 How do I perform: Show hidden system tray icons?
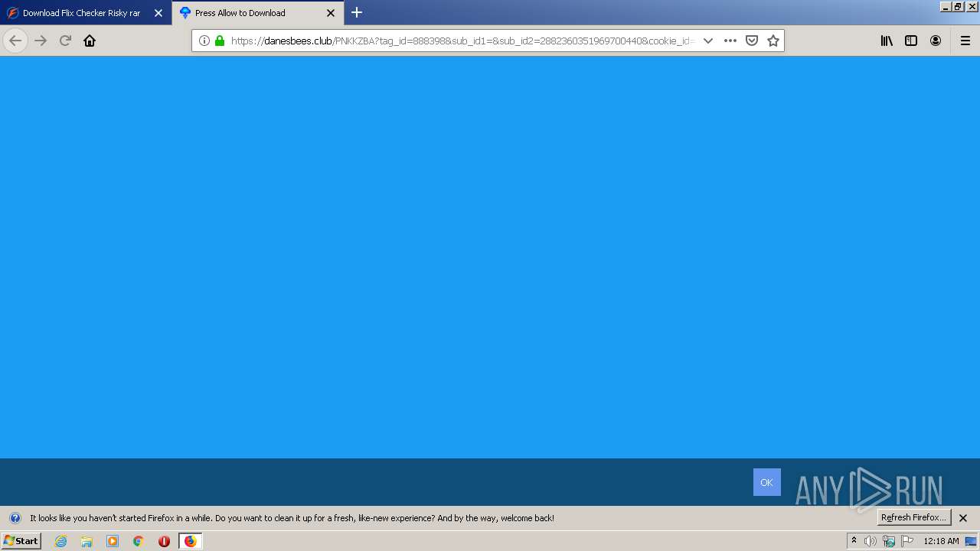click(x=854, y=541)
